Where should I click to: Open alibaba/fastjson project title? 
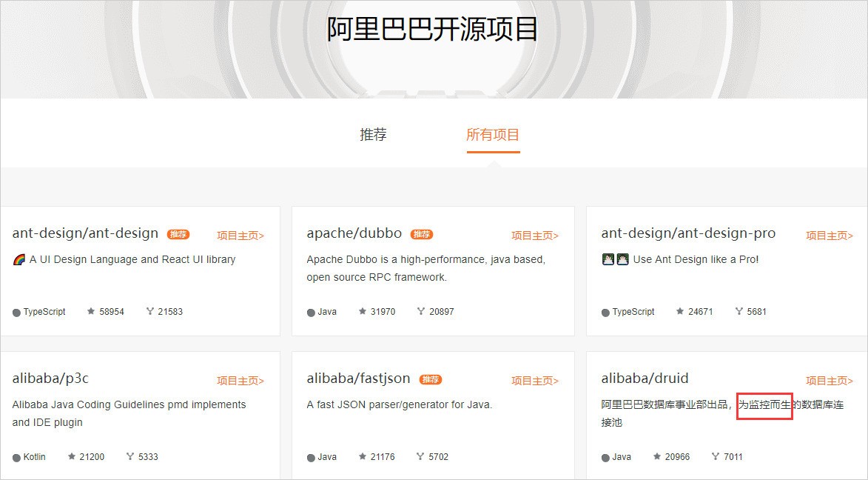click(x=358, y=379)
